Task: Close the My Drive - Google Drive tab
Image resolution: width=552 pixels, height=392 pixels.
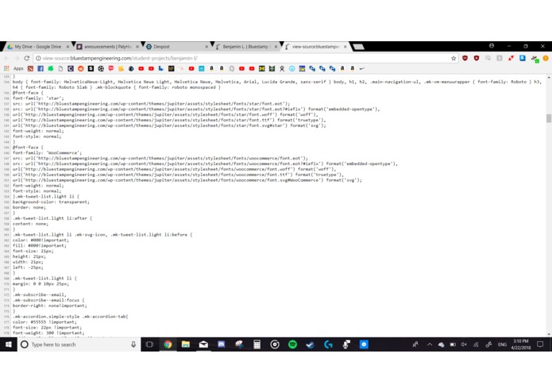Action: pyautogui.click(x=68, y=47)
